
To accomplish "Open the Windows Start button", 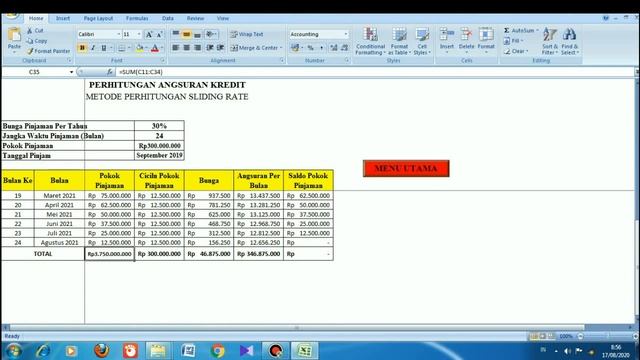I will [13, 351].
